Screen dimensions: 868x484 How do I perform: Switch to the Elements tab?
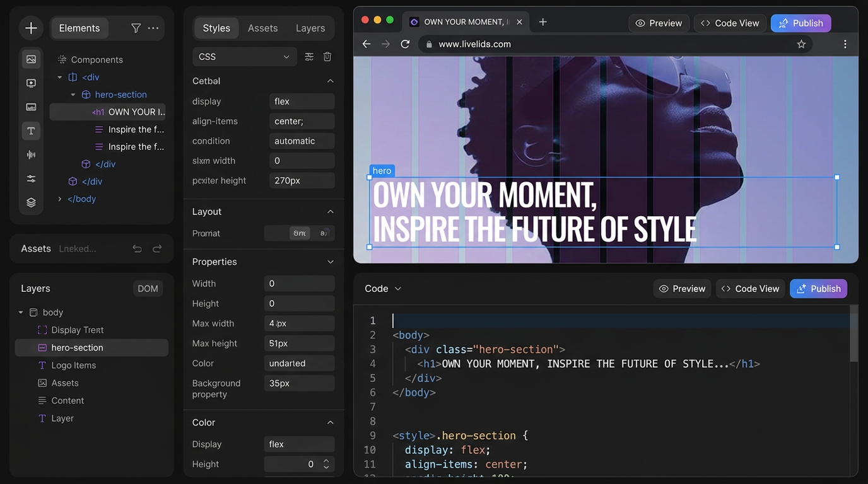(x=79, y=28)
